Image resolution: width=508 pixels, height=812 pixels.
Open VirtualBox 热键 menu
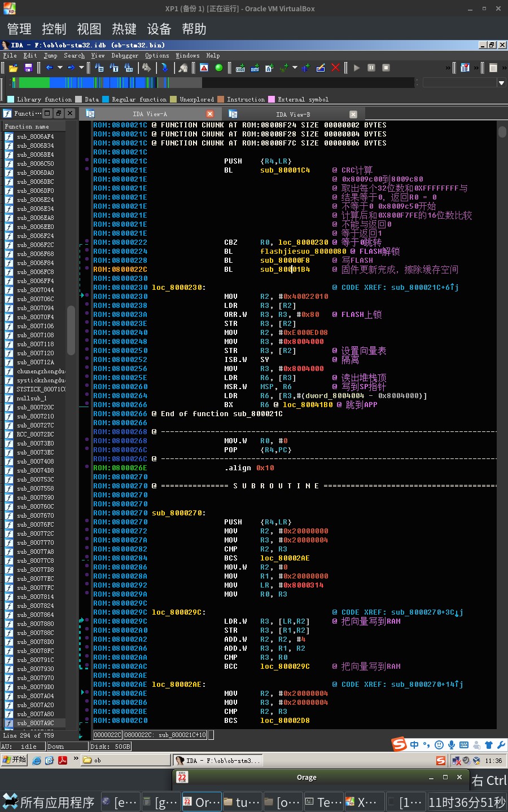(x=124, y=29)
